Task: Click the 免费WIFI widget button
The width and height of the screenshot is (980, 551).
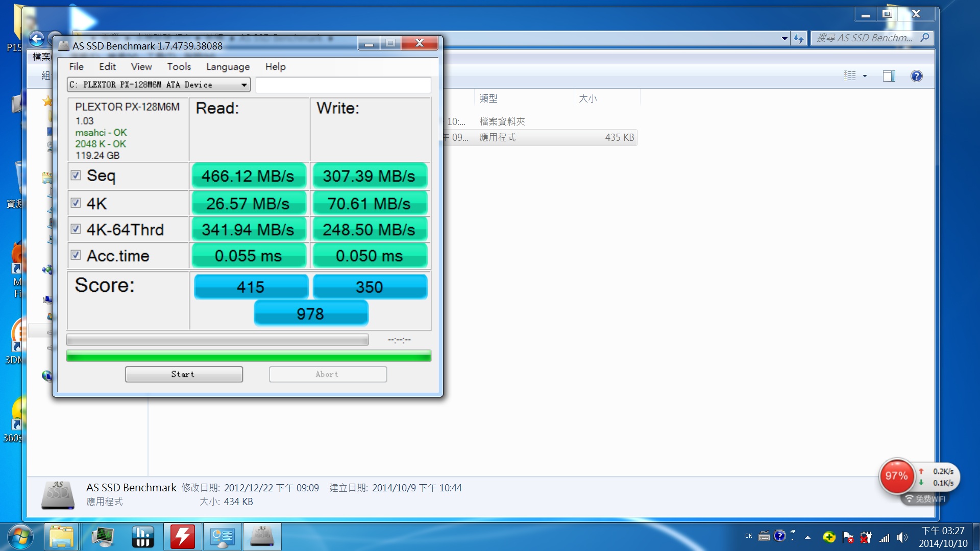Action: point(925,499)
